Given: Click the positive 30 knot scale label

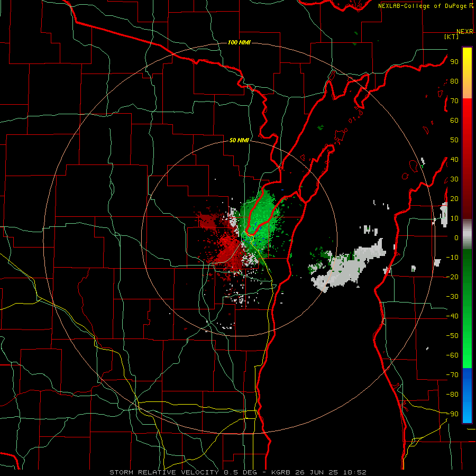Looking at the screenshot, I should (454, 179).
